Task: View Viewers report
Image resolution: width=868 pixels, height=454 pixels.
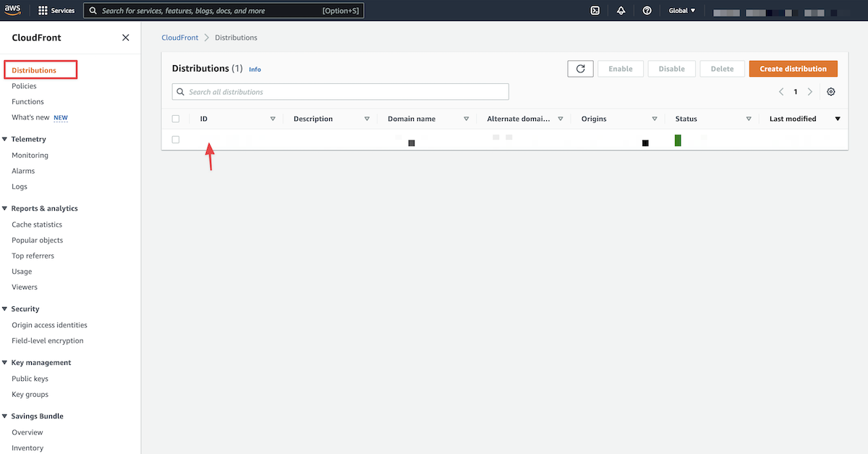Action: 25,287
